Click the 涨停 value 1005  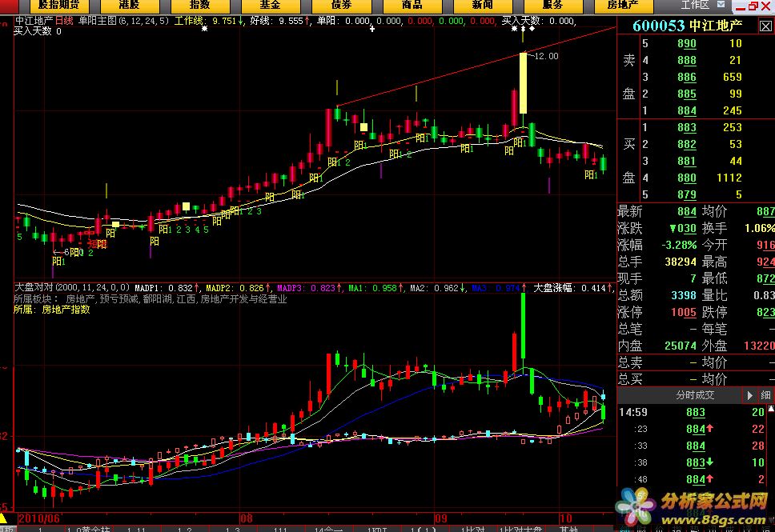(684, 312)
